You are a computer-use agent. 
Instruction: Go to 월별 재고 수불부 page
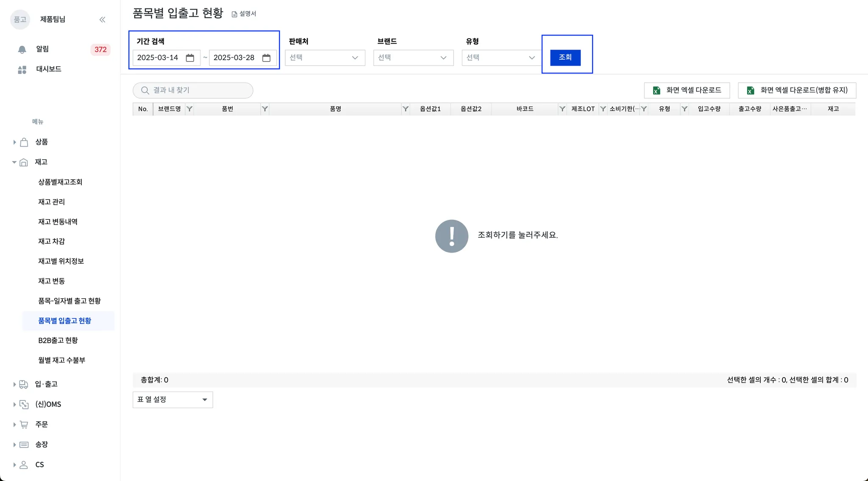(x=61, y=360)
